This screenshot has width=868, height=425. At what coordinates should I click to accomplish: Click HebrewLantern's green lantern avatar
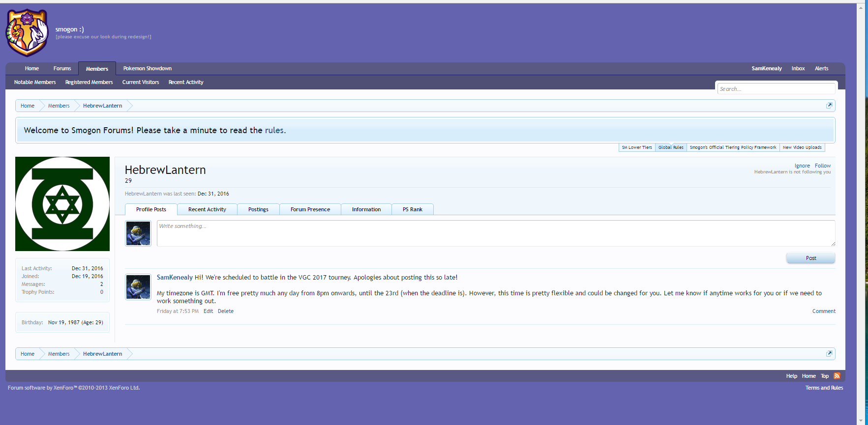pos(62,204)
